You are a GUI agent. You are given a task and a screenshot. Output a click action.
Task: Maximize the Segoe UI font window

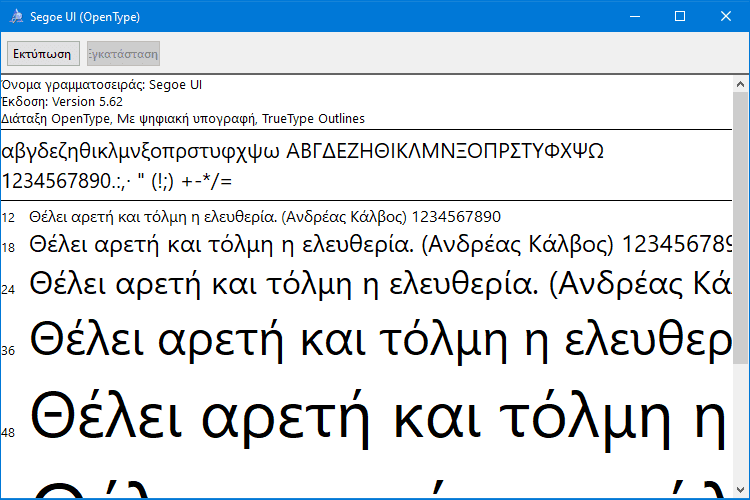point(680,16)
